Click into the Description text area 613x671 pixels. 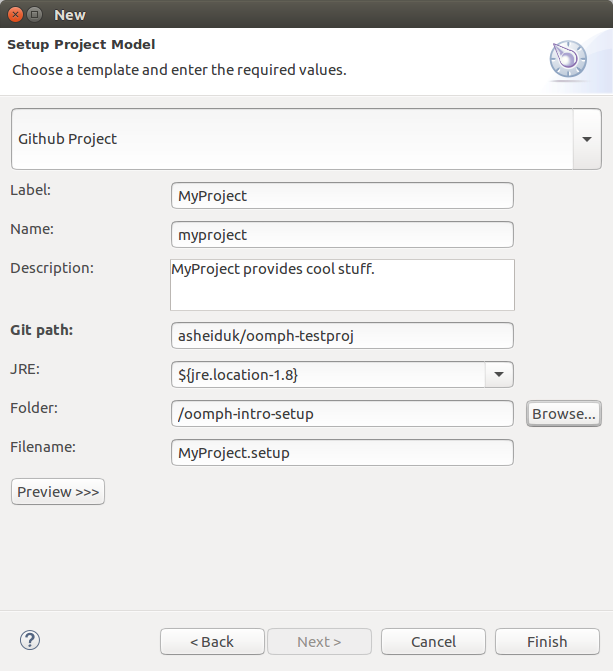tap(342, 285)
